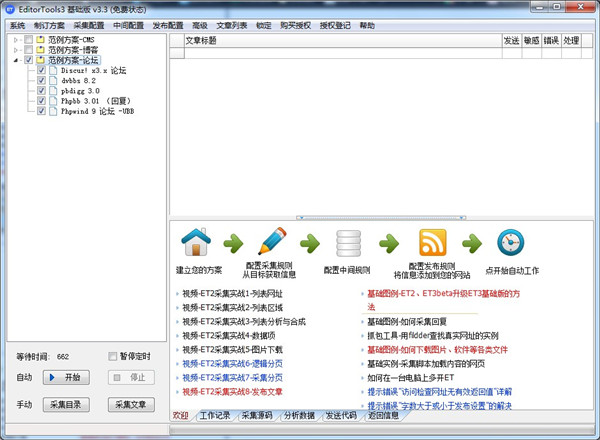Switch to the 返回信息 tab
The width and height of the screenshot is (600, 440).
[383, 416]
